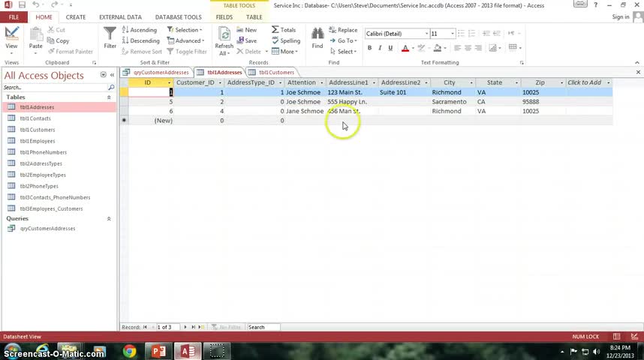Create a New record
Image resolution: width=644 pixels, height=360 pixels.
(247, 30)
